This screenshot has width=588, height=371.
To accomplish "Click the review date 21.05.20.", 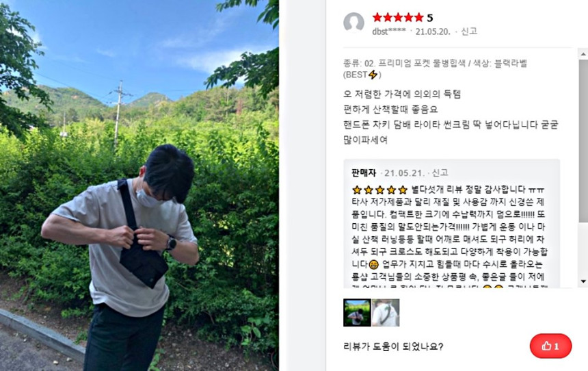I will tap(433, 31).
